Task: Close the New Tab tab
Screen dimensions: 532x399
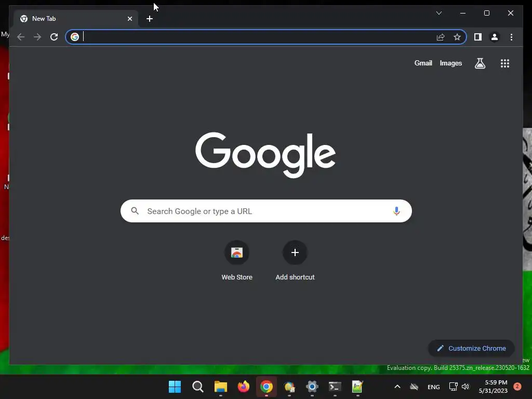Action: tap(129, 19)
